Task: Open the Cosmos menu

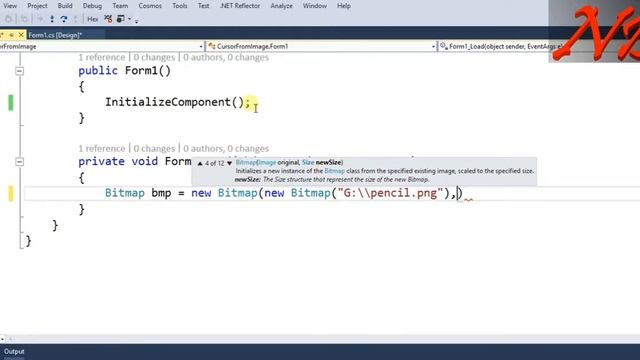Action: coord(150,6)
